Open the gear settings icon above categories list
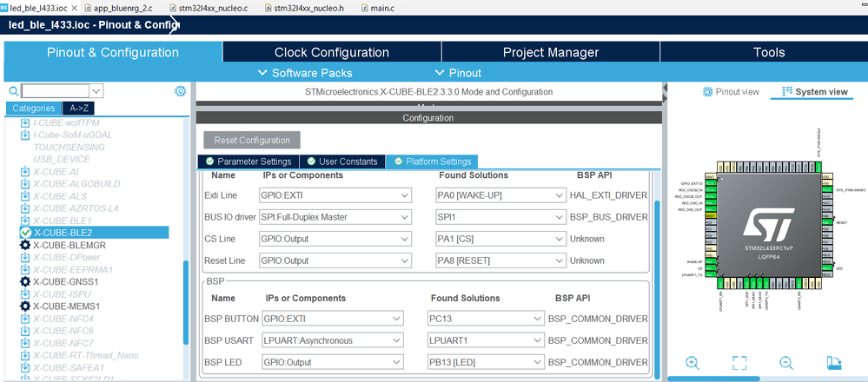868x382 pixels. (180, 91)
